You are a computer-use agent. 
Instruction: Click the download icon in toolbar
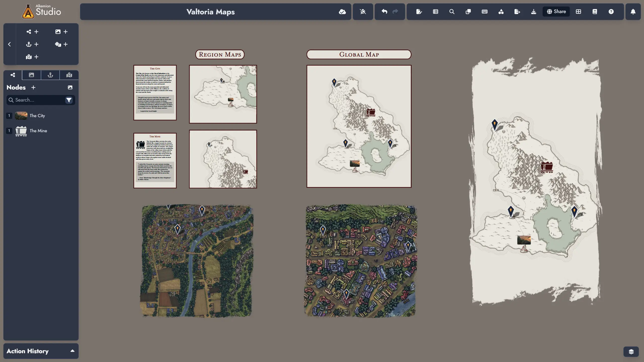[533, 12]
